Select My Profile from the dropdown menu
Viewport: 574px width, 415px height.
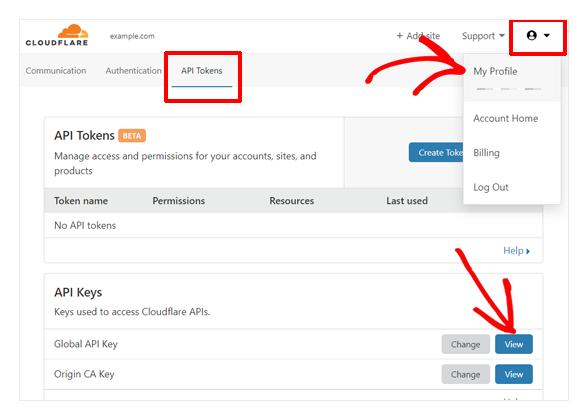495,71
